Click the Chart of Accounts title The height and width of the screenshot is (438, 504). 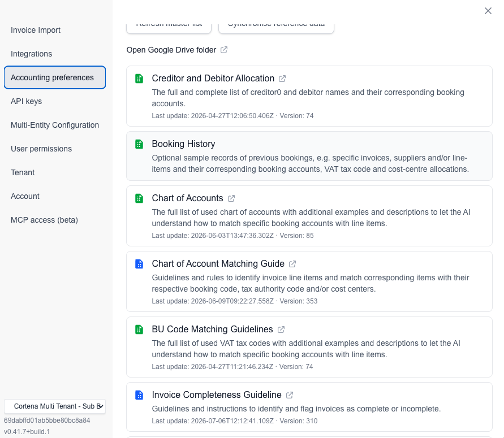187,198
